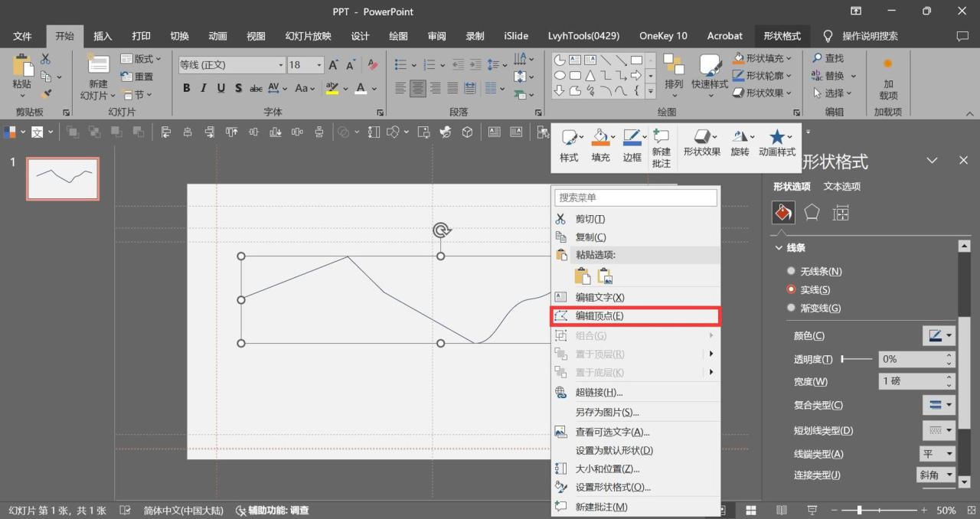Click the Format Painter brush icon
The image size is (980, 519).
[46, 93]
